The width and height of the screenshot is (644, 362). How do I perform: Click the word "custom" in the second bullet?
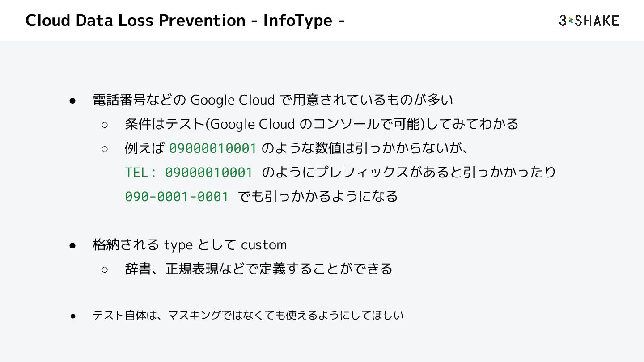[x=264, y=245]
